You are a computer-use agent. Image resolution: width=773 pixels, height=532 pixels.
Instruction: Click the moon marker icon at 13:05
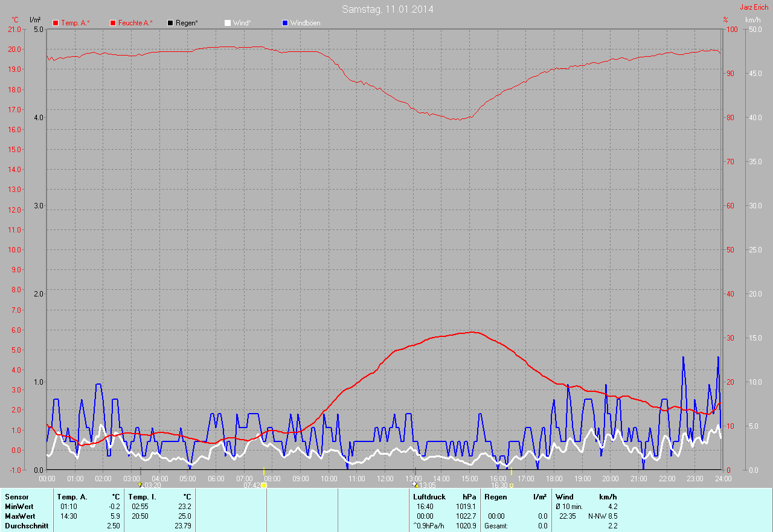pos(415,484)
